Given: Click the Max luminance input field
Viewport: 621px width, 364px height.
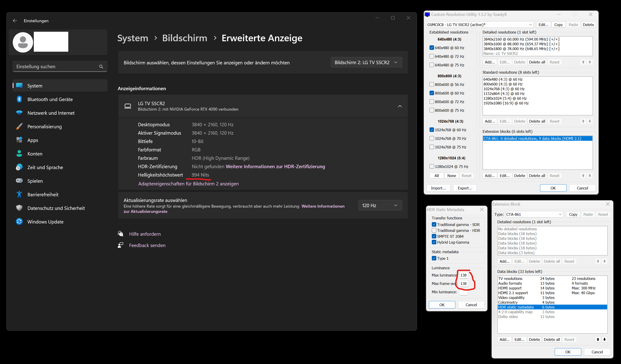Looking at the screenshot, I should (x=463, y=275).
